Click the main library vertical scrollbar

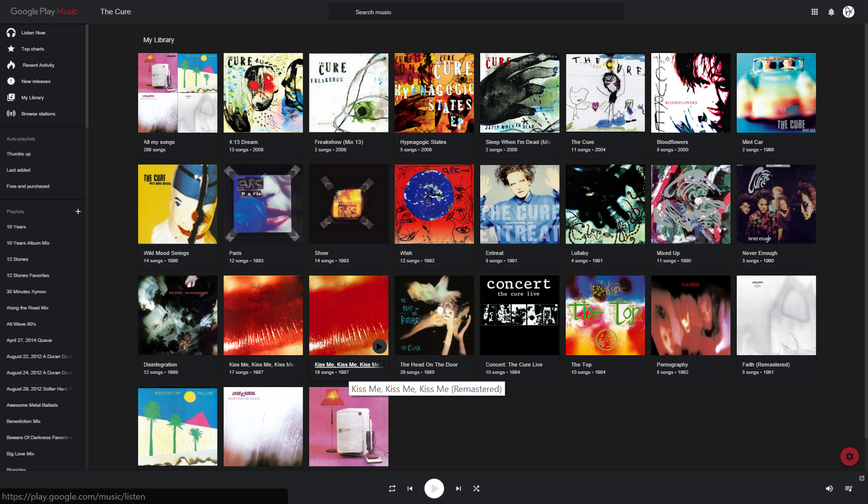(866, 231)
